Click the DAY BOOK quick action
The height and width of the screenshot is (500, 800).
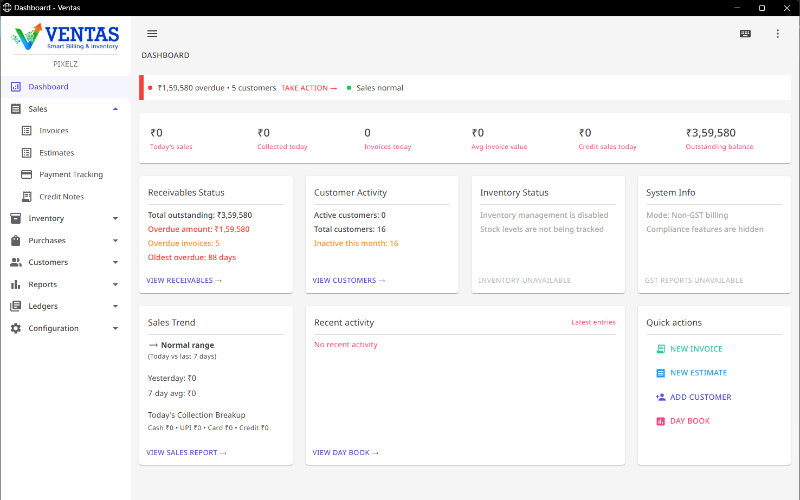pos(683,421)
